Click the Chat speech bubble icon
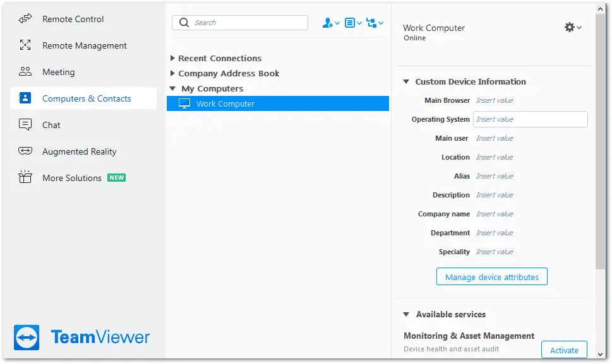Image resolution: width=612 pixels, height=364 pixels. [25, 125]
